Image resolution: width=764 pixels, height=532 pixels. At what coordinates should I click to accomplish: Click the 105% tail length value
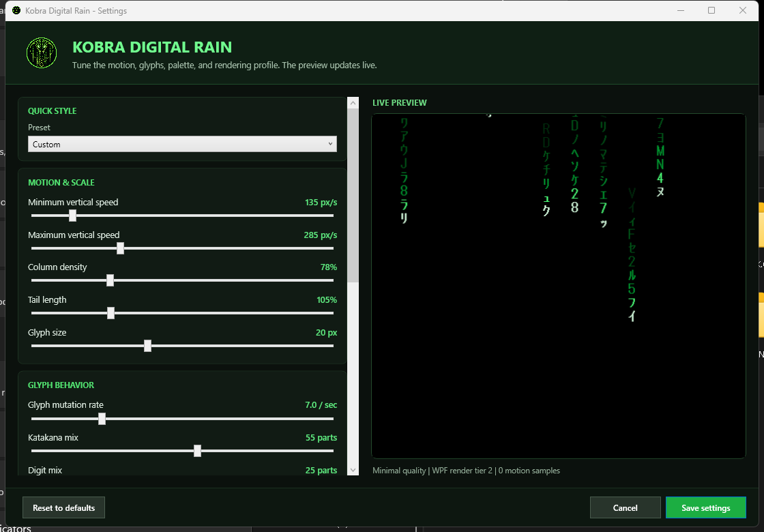[x=327, y=299]
